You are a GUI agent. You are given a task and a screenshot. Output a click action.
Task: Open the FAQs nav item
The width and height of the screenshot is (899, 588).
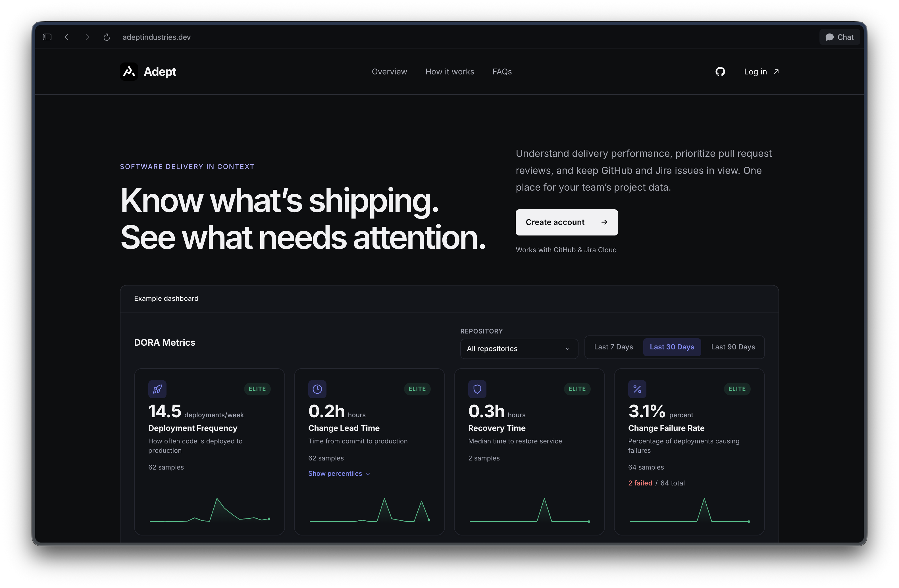(502, 71)
